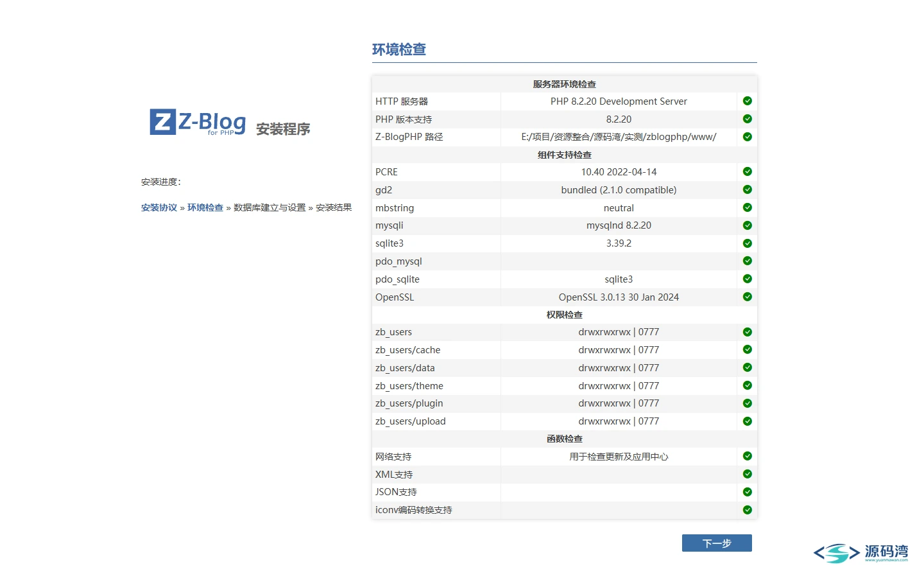Click the zb_users/upload permission value drwxrwxrwx | 0777
Viewport: 924px width, 578px height.
pos(619,421)
